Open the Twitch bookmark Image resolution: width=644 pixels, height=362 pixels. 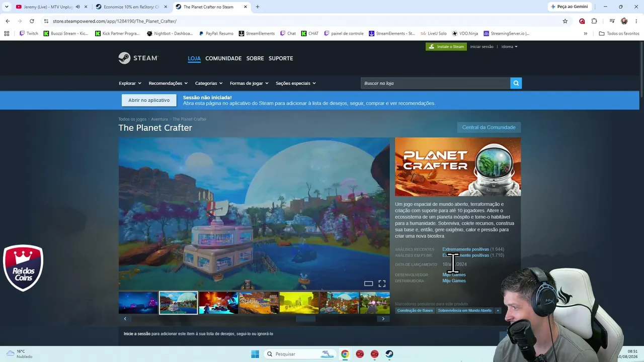(29, 34)
